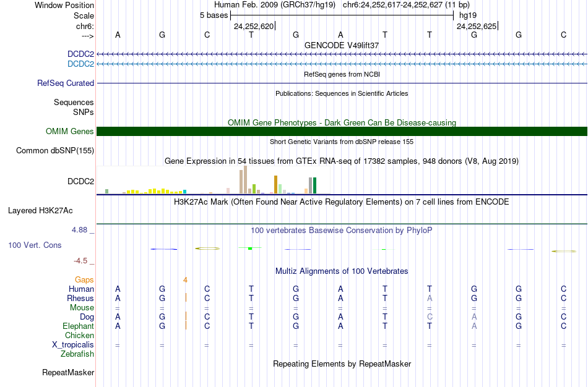Click the faded 'C' in the Dog row

click(430, 317)
